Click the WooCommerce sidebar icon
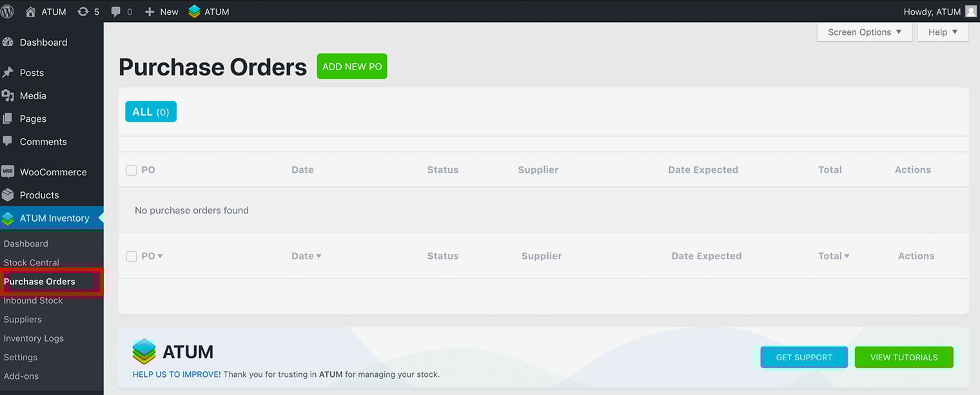The height and width of the screenshot is (395, 980). 8,172
